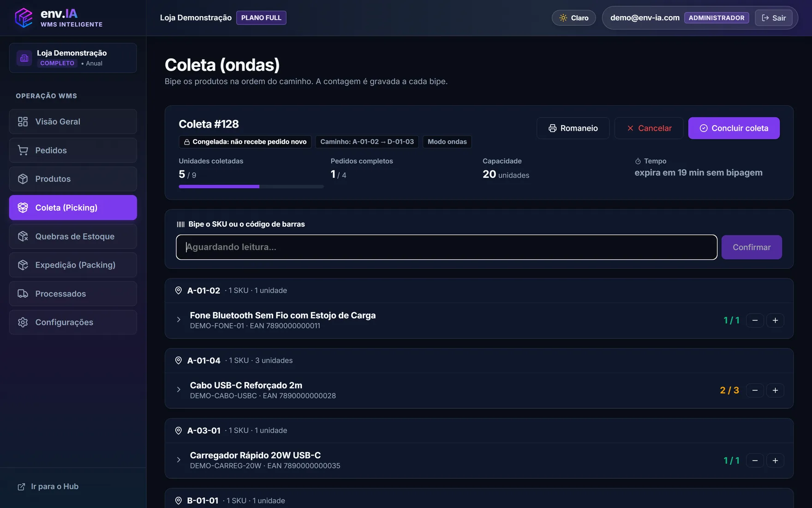Click the PLANO FULL badge

[261, 18]
